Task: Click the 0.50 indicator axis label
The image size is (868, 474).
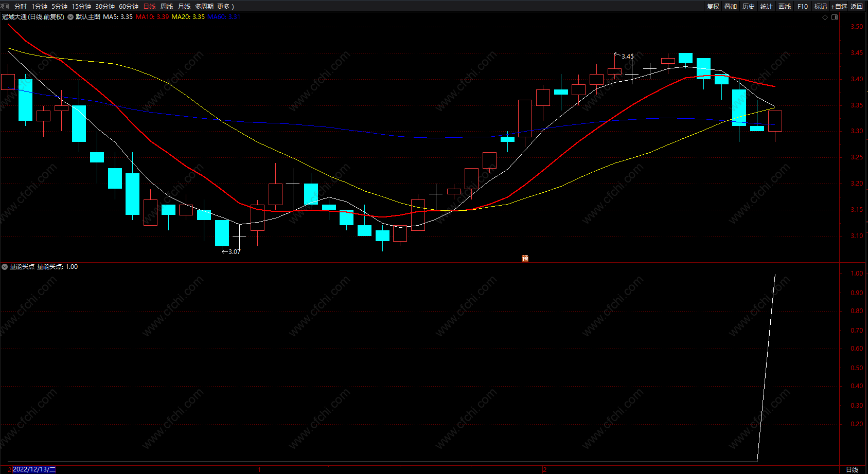Action: pyautogui.click(x=857, y=368)
